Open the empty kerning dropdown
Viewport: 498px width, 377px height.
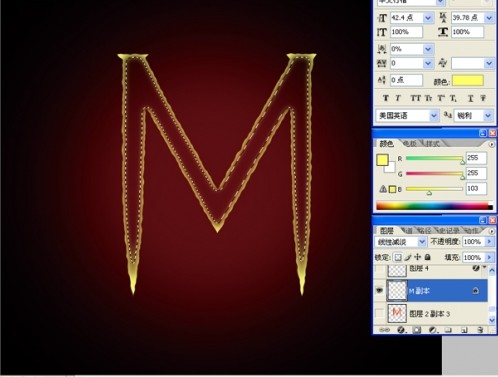(x=489, y=63)
